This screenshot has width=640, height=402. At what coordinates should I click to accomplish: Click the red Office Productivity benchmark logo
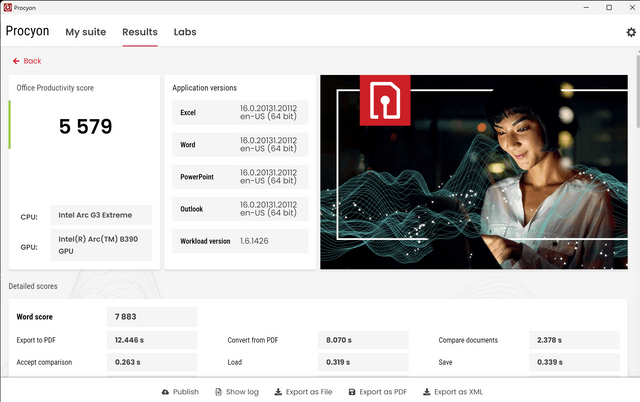(385, 100)
